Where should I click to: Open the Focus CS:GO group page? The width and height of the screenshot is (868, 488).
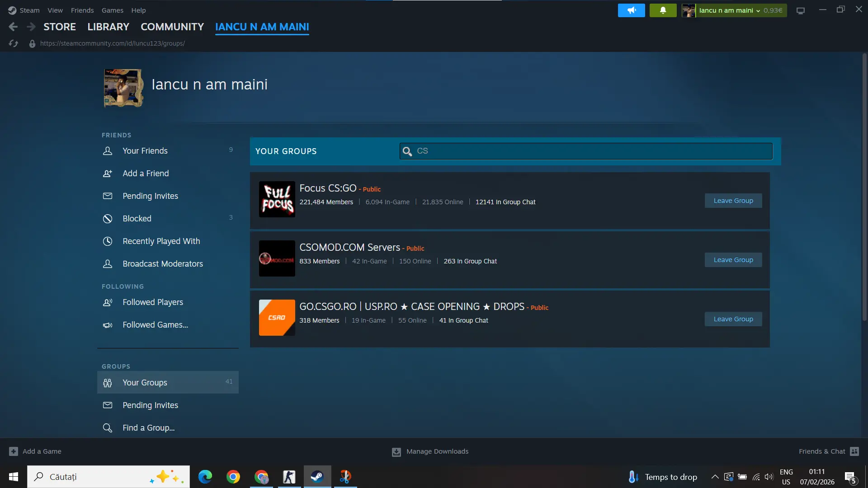328,188
